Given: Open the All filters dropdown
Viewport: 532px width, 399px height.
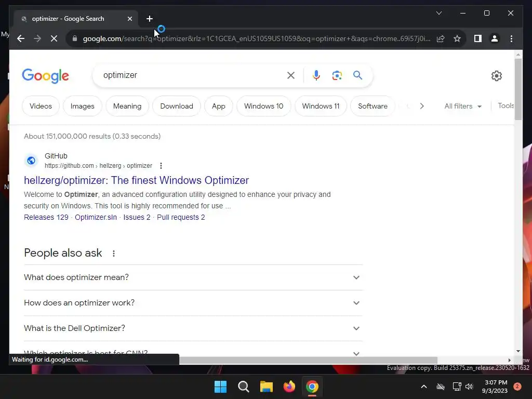Looking at the screenshot, I should (463, 106).
